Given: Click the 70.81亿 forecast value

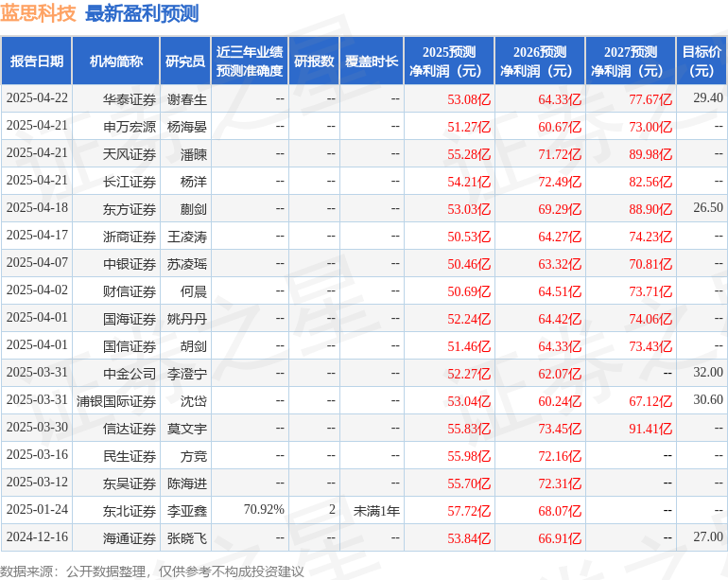Looking at the screenshot, I should (650, 264).
